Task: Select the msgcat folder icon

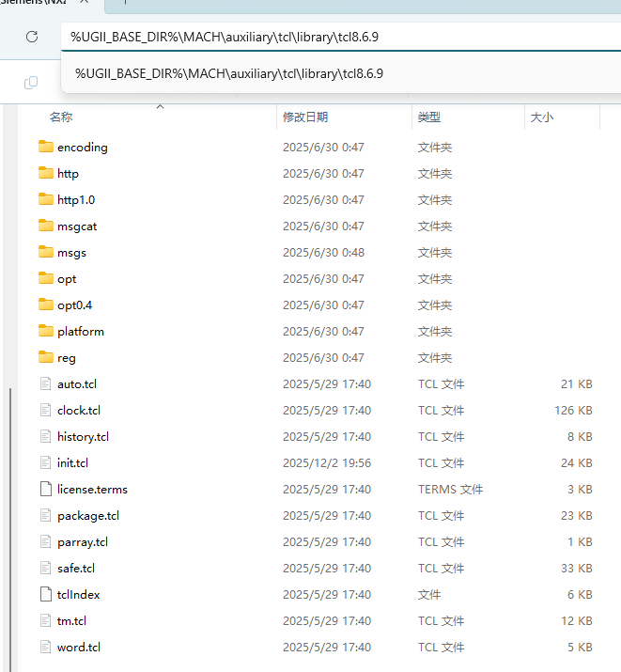Action: coord(46,226)
